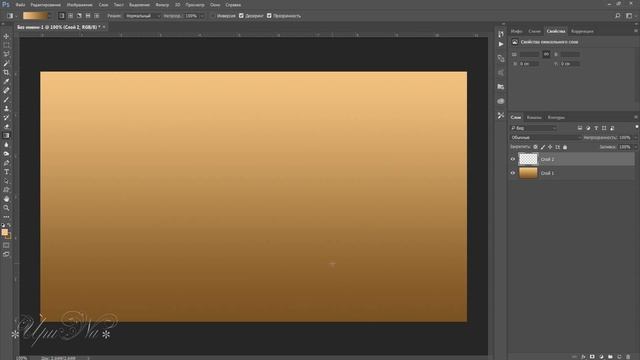Select the Lasso tool

(6, 54)
